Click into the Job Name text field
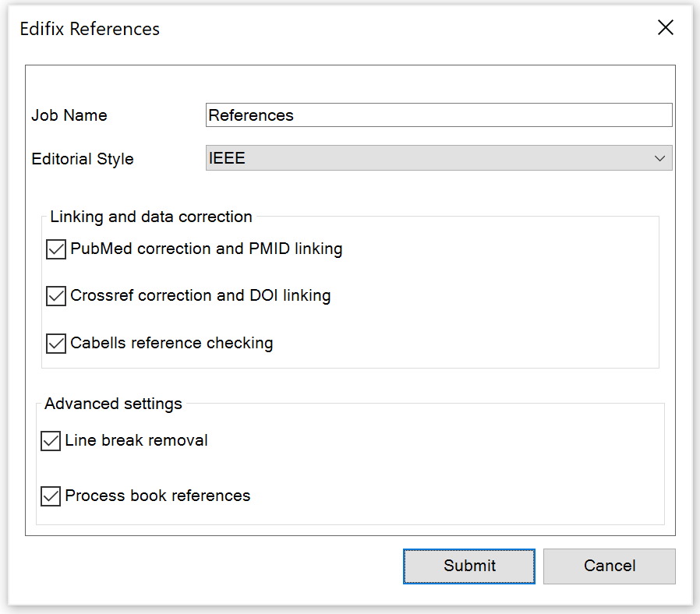Screen dimensions: 700x614 pos(438,115)
